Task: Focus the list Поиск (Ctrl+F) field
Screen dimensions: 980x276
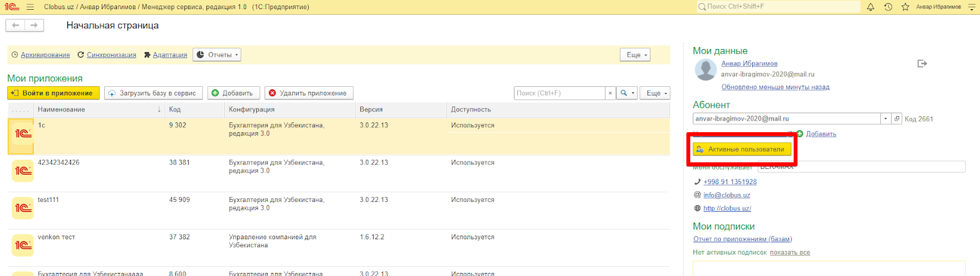Action: coord(560,93)
